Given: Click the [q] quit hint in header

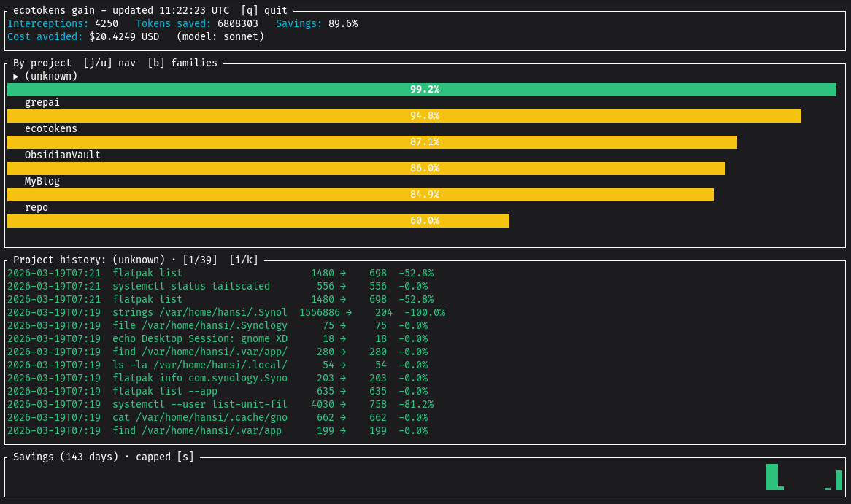Looking at the screenshot, I should 264,10.
